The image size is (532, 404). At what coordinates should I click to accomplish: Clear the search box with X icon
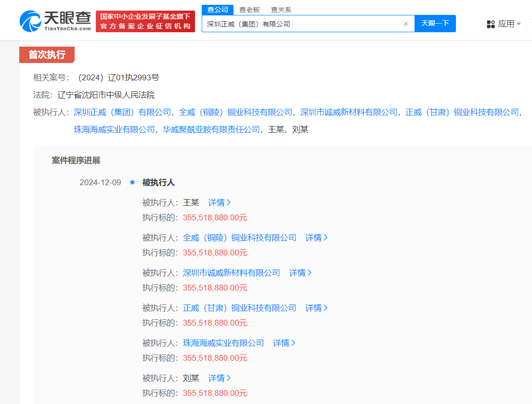click(405, 24)
